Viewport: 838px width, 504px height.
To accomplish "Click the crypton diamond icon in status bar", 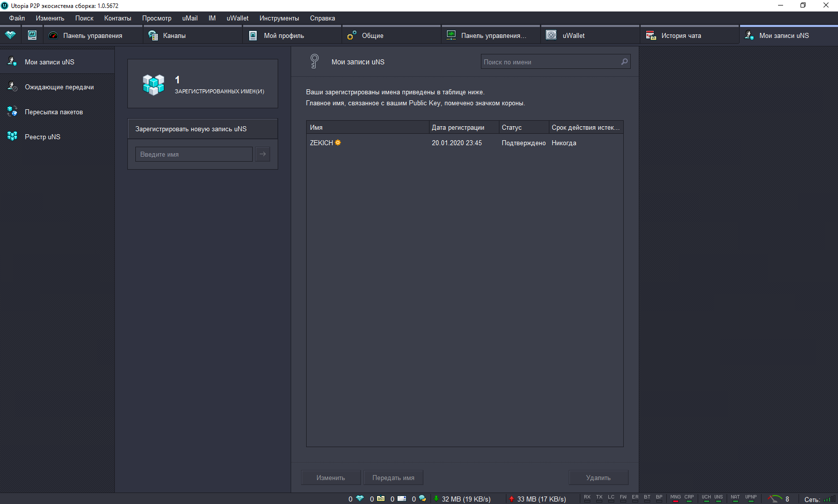I will point(360,499).
